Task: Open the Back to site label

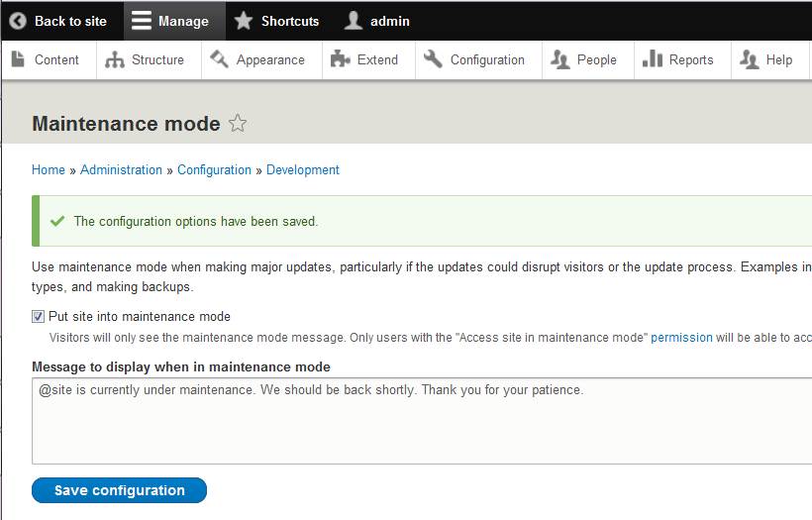Action: 70,21
